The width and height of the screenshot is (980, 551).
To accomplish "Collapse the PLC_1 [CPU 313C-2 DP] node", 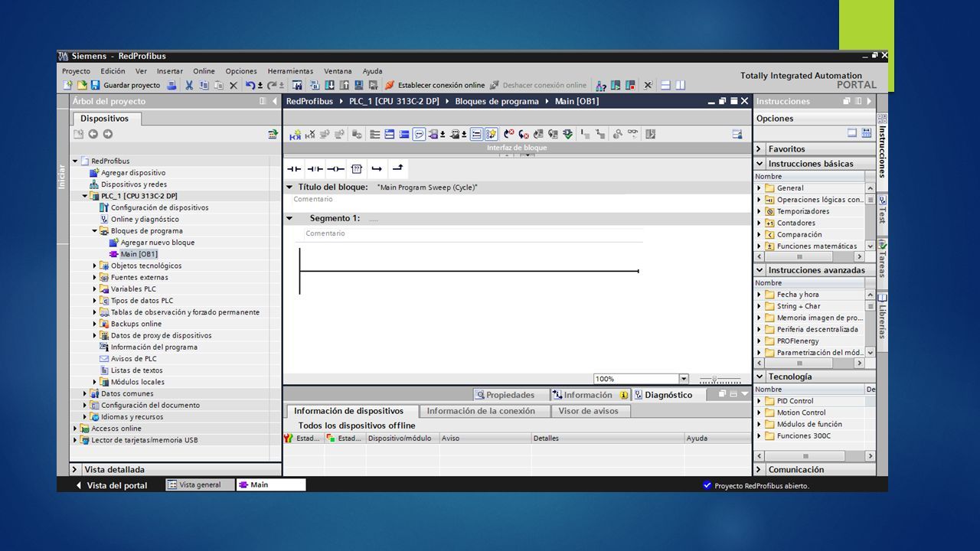I will (85, 196).
